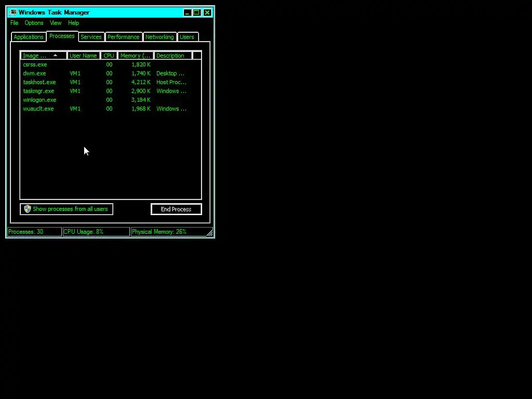532x399 pixels.
Task: Switch to the Services tab
Action: (91, 37)
